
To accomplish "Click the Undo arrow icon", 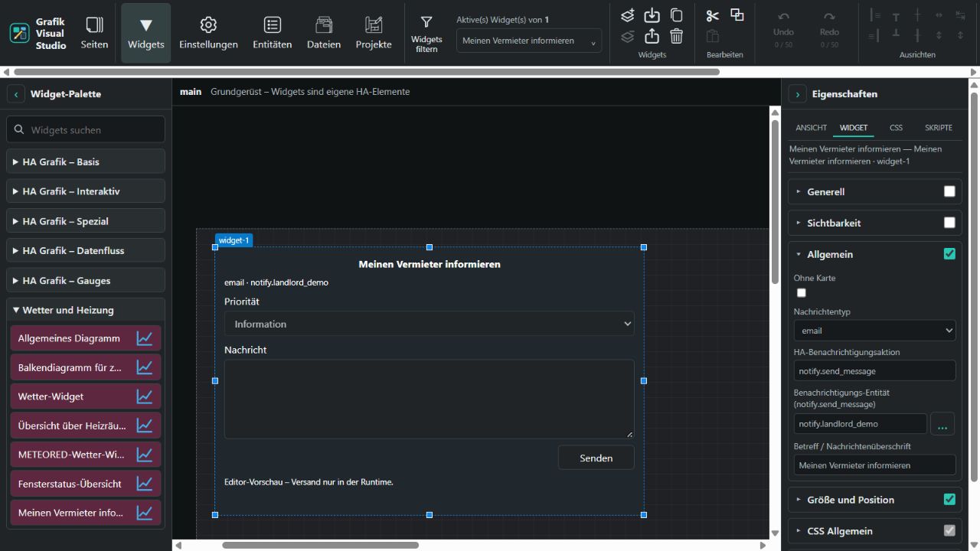I will click(x=783, y=17).
